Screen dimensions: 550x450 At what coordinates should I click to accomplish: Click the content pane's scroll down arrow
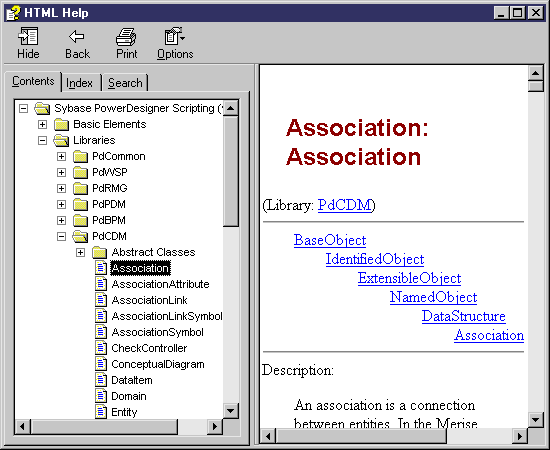click(x=536, y=419)
